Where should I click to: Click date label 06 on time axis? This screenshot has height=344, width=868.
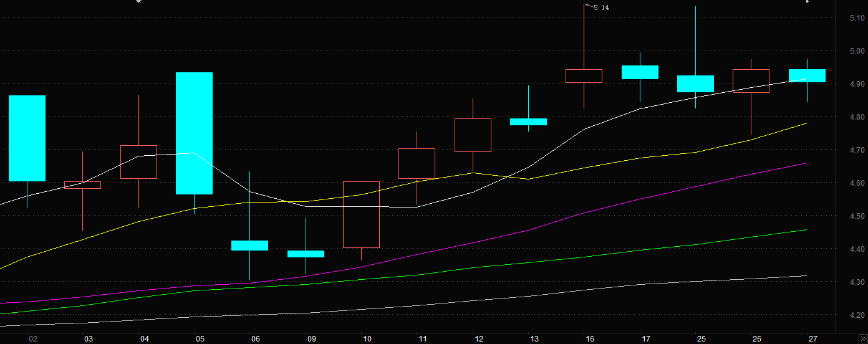click(x=256, y=339)
